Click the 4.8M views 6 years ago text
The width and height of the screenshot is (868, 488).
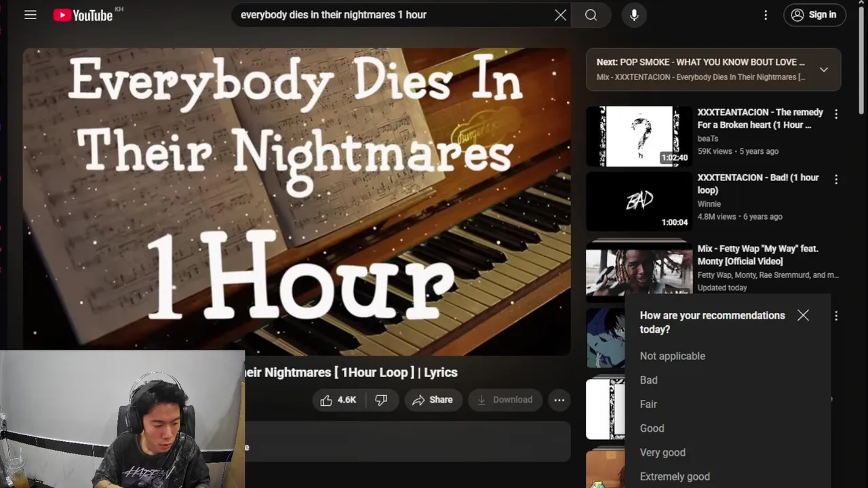(x=740, y=216)
